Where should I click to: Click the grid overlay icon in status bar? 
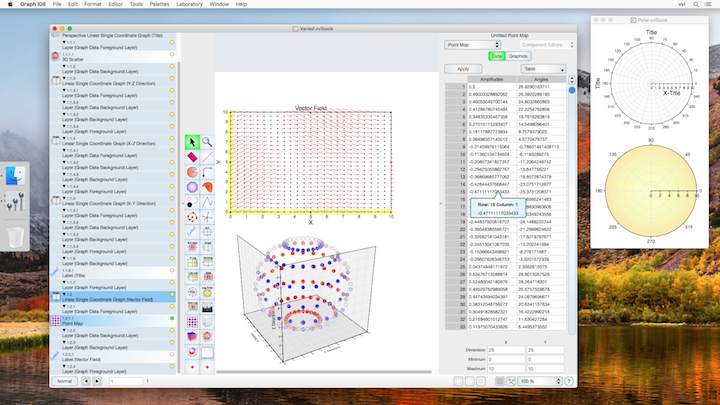click(x=481, y=381)
